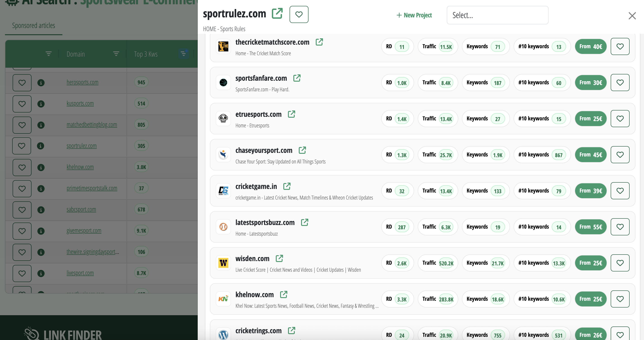Viewport: 644px width, 340px height.
Task: Click sportsfanfare.com basketball favicon
Action: 223,82
